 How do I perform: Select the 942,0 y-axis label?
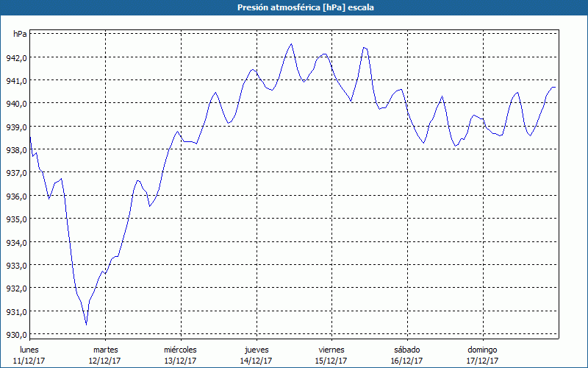pos(18,57)
